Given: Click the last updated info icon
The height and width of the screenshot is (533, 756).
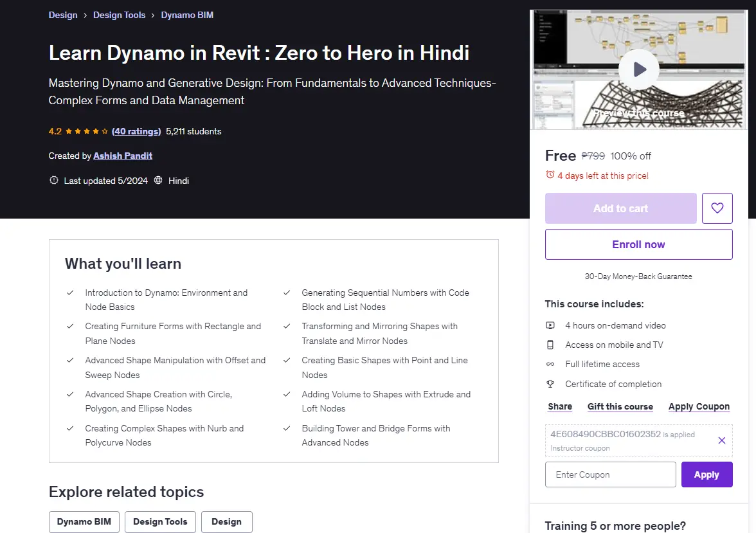Looking at the screenshot, I should click(53, 181).
